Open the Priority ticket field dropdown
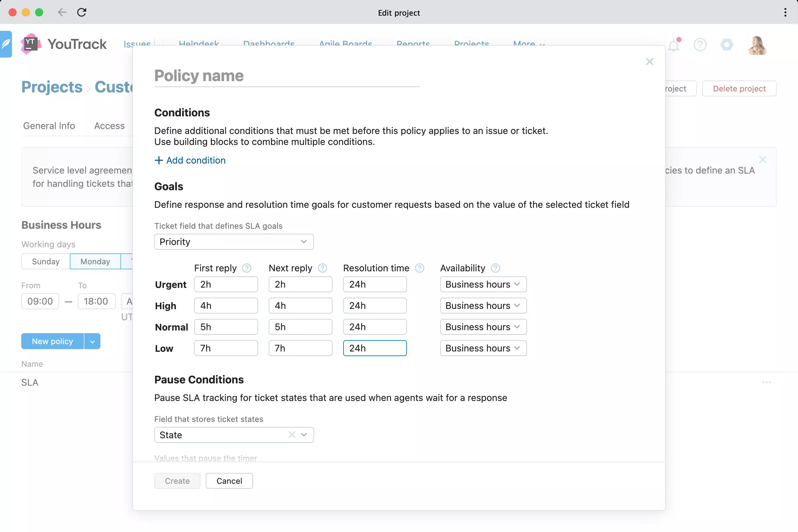Screen dimensions: 798x532 point(233,242)
